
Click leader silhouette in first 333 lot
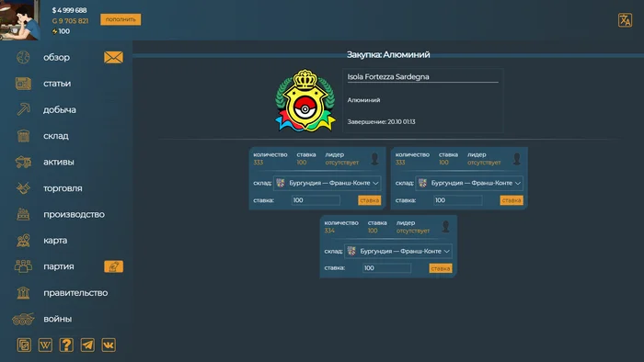(x=374, y=159)
